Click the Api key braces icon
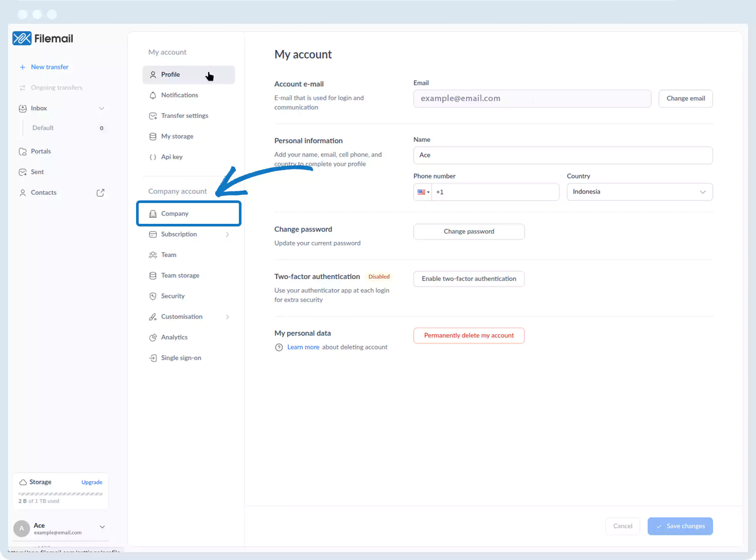Image resolution: width=756 pixels, height=560 pixels. click(153, 157)
